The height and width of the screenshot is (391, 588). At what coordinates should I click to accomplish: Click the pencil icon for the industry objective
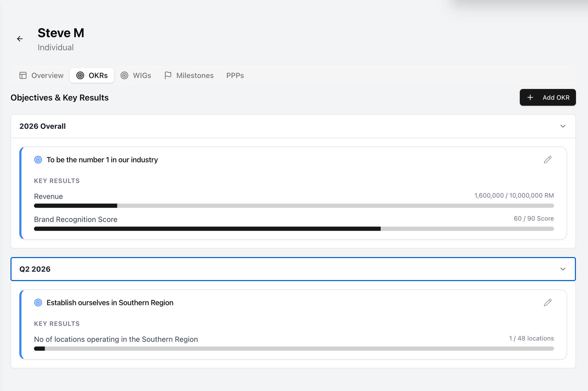[548, 160]
